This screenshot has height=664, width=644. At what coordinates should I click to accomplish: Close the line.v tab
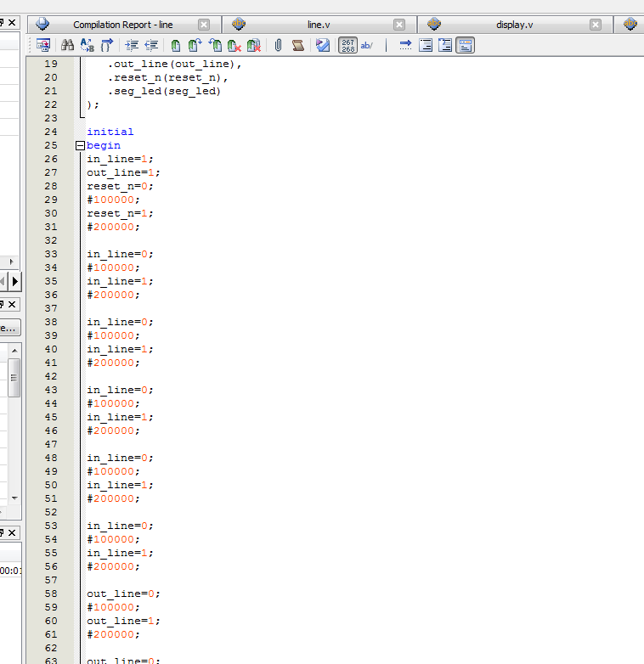click(x=399, y=25)
